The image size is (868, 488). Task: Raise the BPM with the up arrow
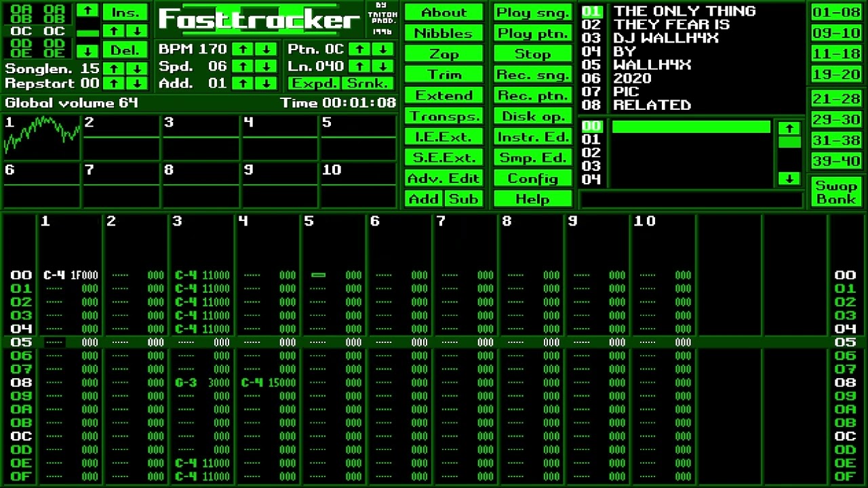(x=243, y=49)
